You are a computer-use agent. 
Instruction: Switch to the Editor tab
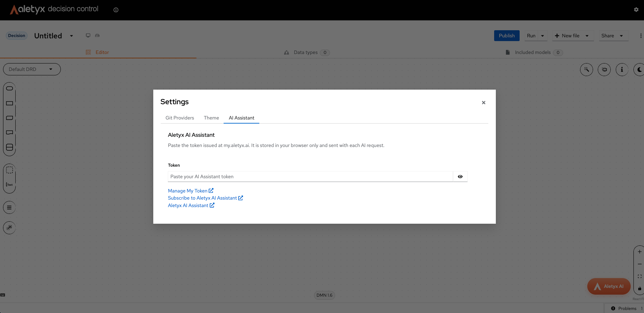[x=98, y=52]
